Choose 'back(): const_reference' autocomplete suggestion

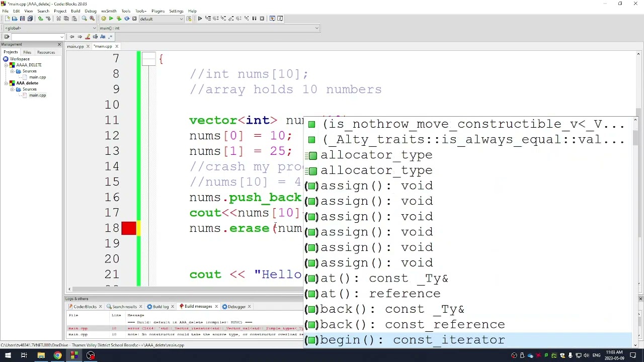coord(467,324)
